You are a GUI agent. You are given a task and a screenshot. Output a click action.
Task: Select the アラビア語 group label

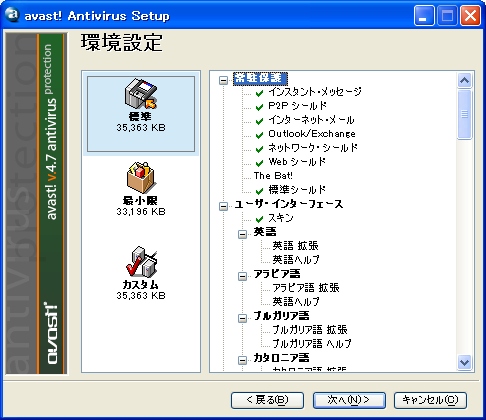click(277, 274)
